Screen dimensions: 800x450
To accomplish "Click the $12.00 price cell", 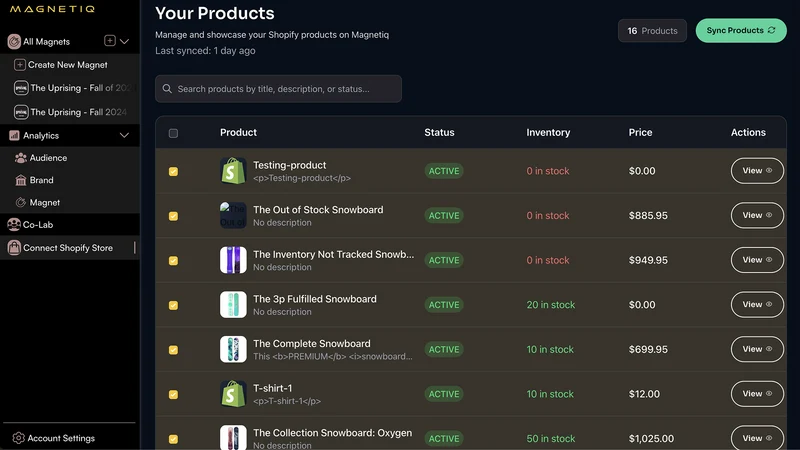I will point(644,394).
